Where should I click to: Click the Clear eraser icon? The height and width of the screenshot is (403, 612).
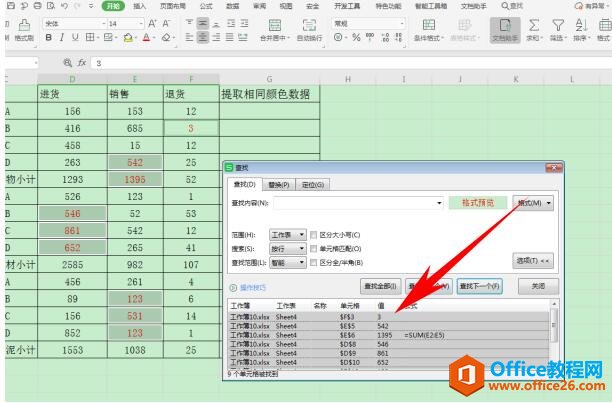coord(166,37)
